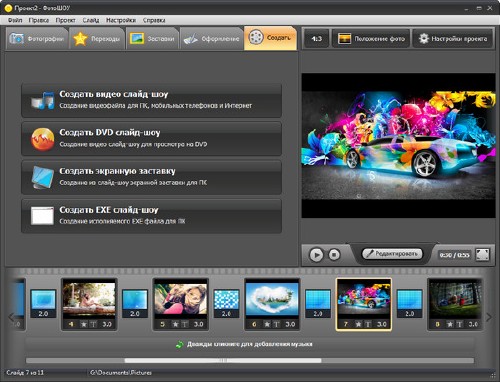Switch to the Переходы tab
Image resolution: width=500 pixels, height=382 pixels.
pyautogui.click(x=97, y=39)
